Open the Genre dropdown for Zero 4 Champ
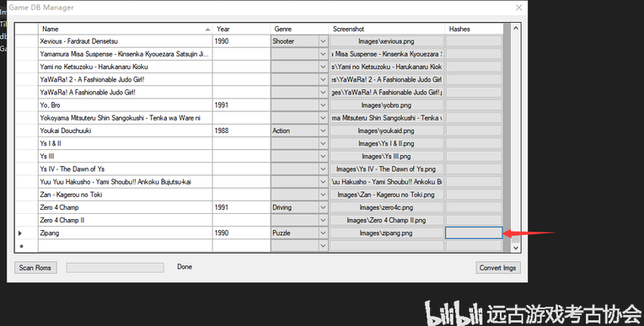Image resolution: width=644 pixels, height=326 pixels. (323, 207)
